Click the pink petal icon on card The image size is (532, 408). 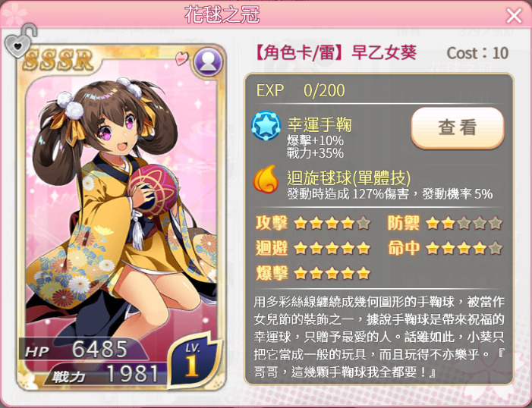pyautogui.click(x=182, y=58)
